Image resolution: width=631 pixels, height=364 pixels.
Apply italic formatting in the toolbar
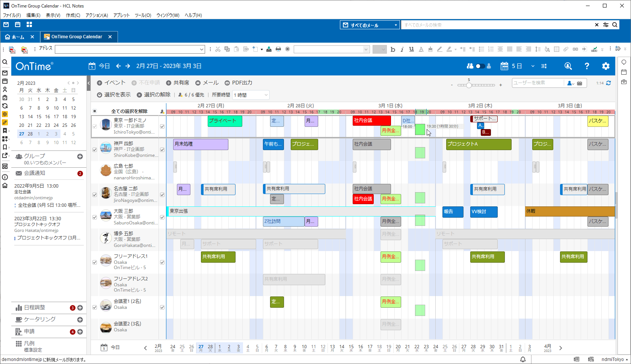402,49
